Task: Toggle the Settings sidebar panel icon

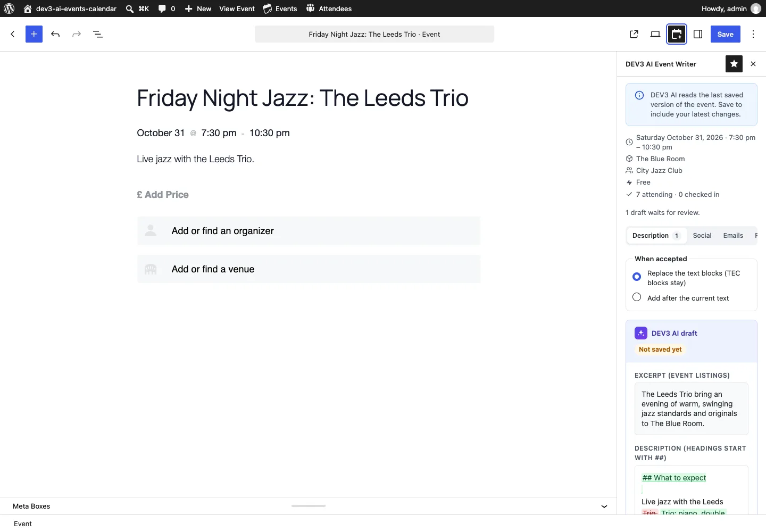Action: [698, 34]
